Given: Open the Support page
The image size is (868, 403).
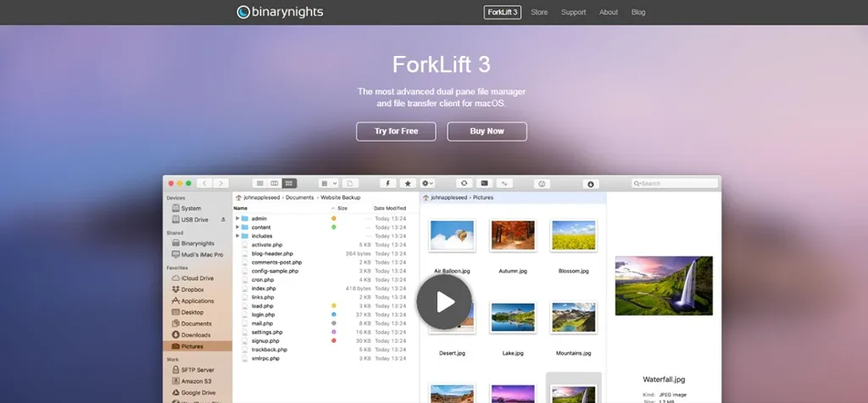Looking at the screenshot, I should (x=573, y=12).
